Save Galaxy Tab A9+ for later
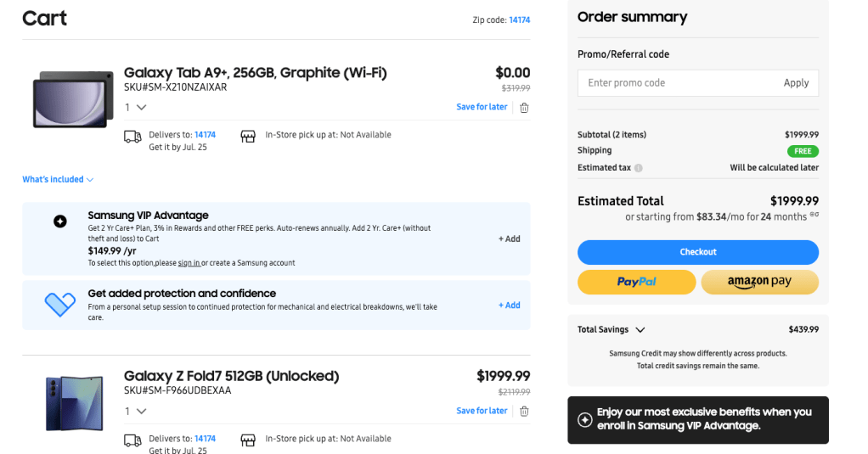 [x=482, y=108]
